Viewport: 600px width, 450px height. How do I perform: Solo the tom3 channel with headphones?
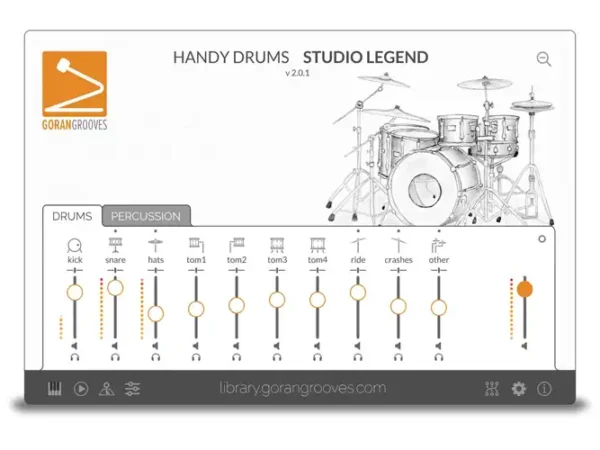coord(277,357)
